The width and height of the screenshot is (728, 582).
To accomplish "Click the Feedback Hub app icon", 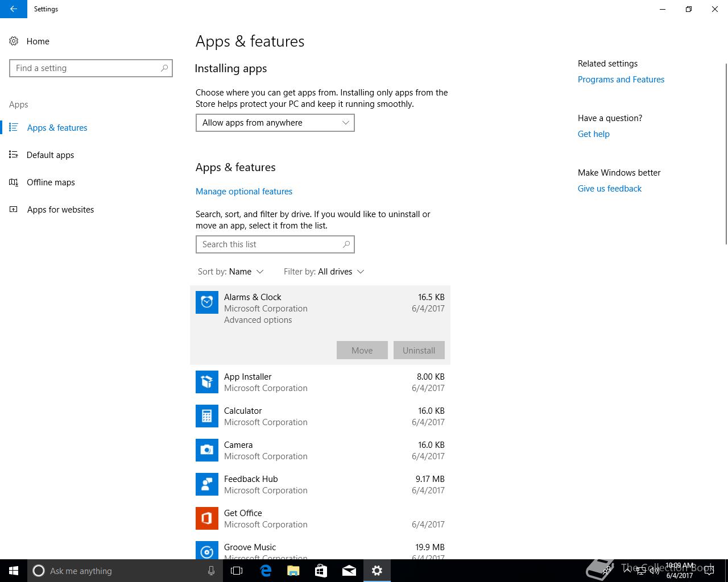I will [x=207, y=484].
